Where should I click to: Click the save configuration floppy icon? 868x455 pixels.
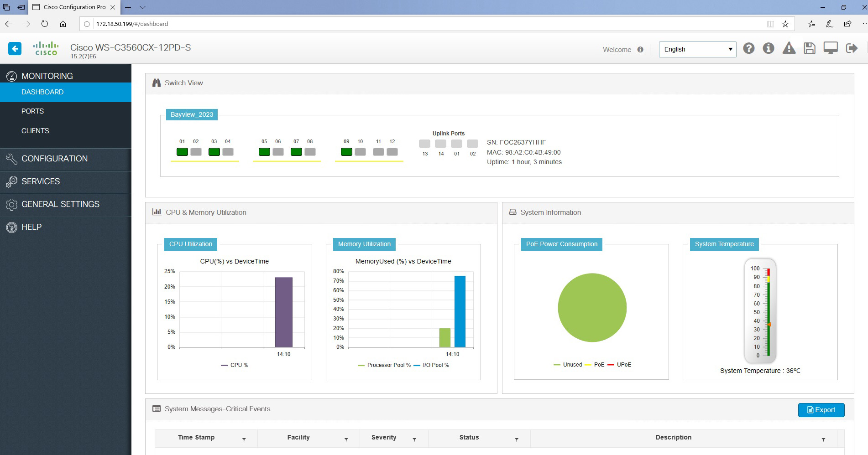810,48
